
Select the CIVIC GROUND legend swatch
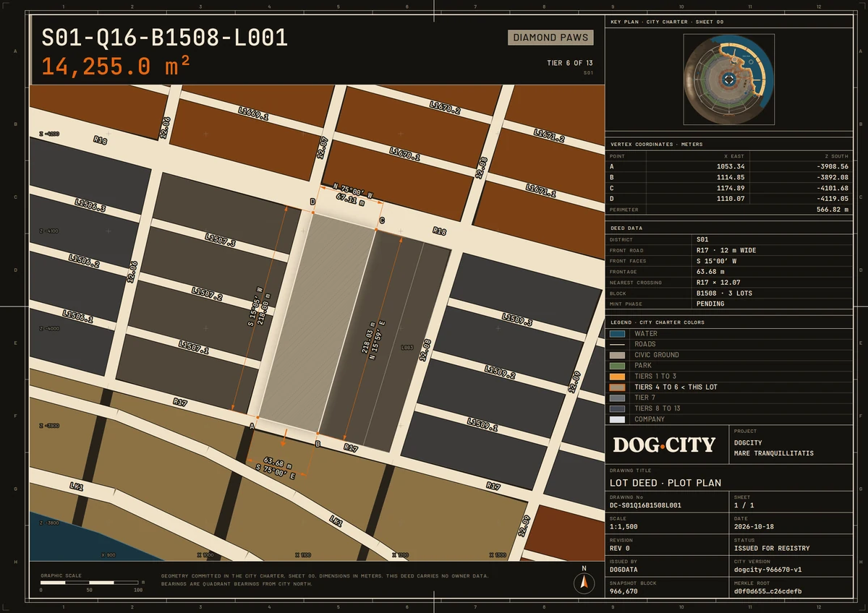[x=617, y=355]
